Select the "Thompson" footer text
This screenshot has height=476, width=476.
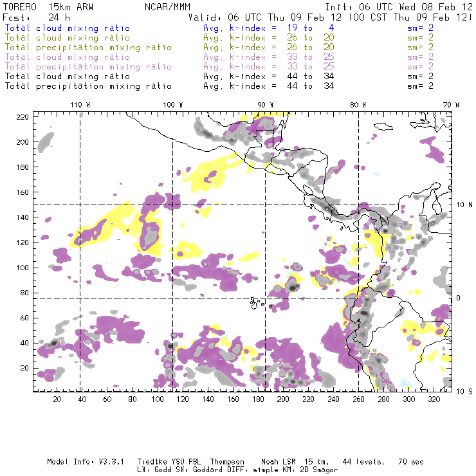click(227, 462)
